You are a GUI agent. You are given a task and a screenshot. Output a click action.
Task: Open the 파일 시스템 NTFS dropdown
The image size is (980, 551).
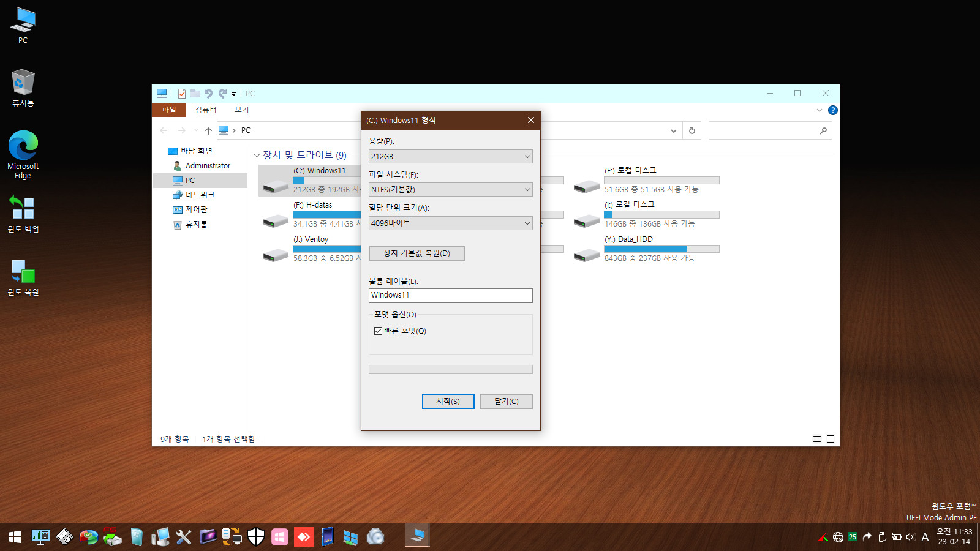[451, 190]
